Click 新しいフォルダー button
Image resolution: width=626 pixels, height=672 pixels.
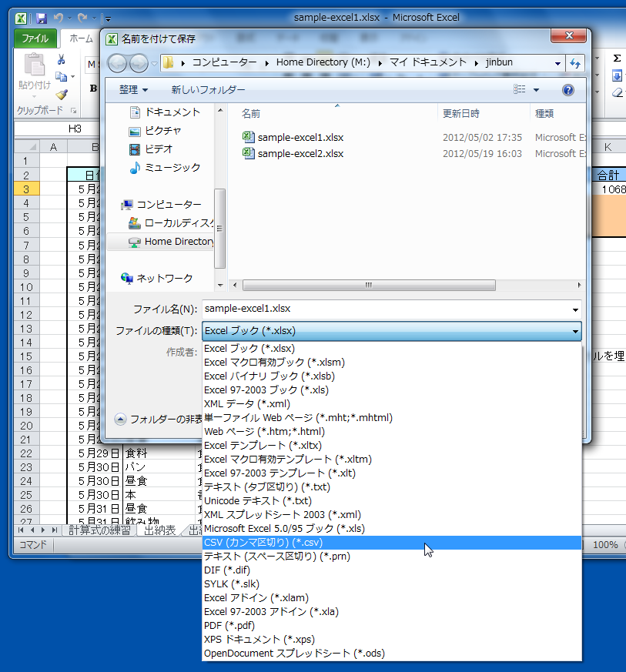tap(208, 89)
